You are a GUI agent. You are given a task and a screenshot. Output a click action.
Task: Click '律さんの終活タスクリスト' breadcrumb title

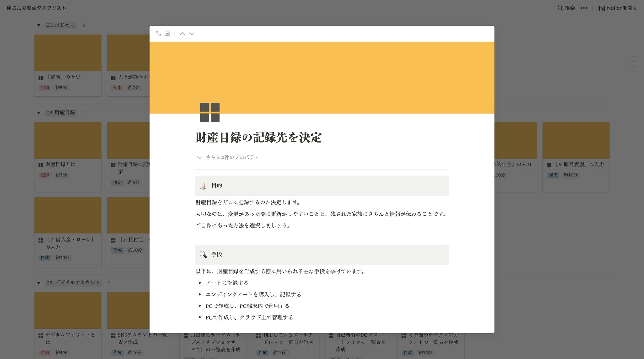pos(36,8)
